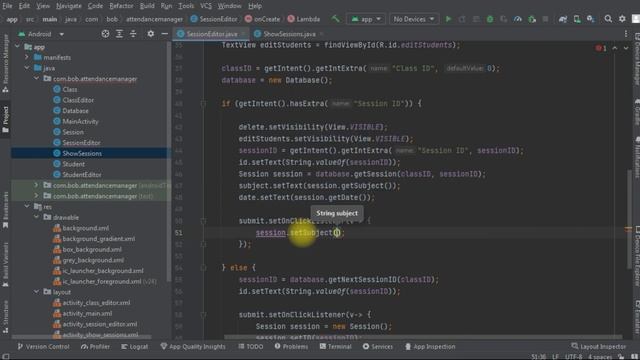640x360 pixels.
Task: Switch to ShowSessions.java tab
Action: 289,34
